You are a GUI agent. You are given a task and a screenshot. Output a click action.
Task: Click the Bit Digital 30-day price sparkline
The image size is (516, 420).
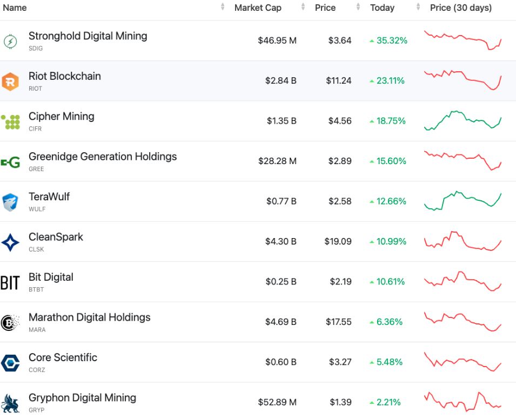point(463,281)
